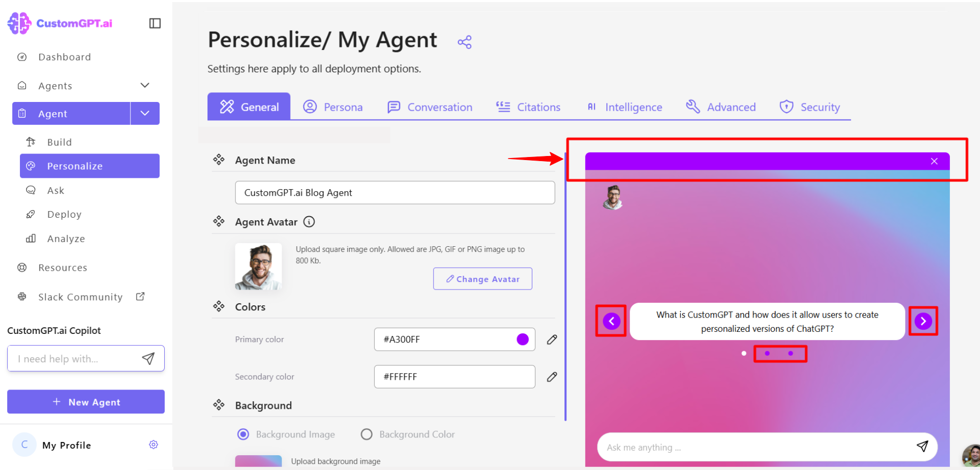Go to previous starter question

tap(611, 321)
